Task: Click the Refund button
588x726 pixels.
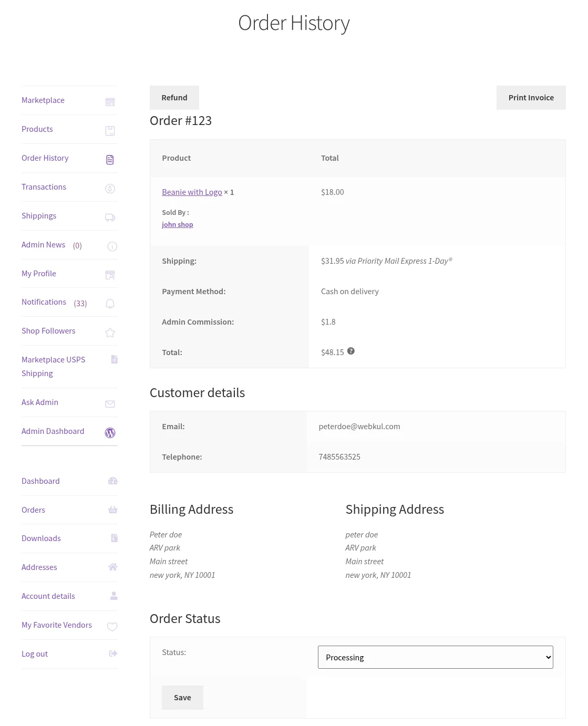Action: pos(174,97)
